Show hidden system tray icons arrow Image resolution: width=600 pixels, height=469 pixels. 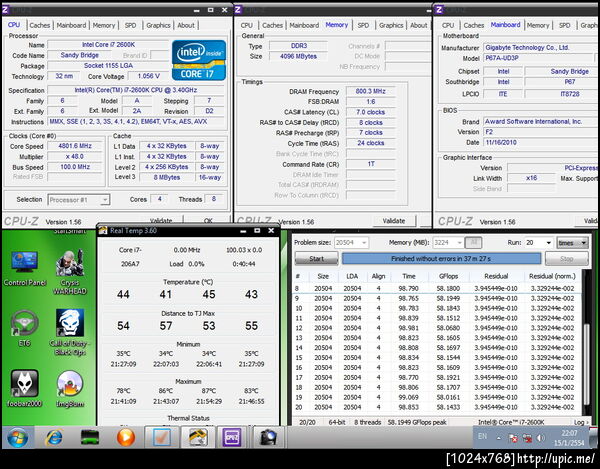pos(499,438)
